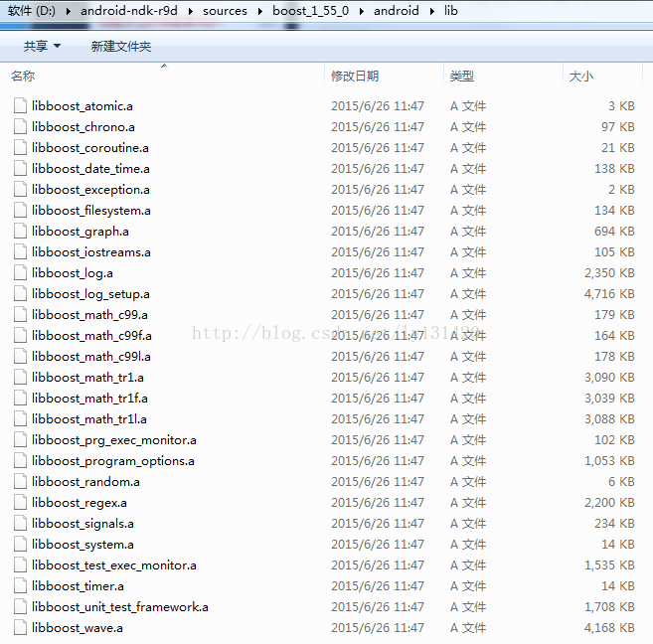Viewport: 653px width, 644px height.
Task: Sort by 名称 column header
Action: pos(23,76)
